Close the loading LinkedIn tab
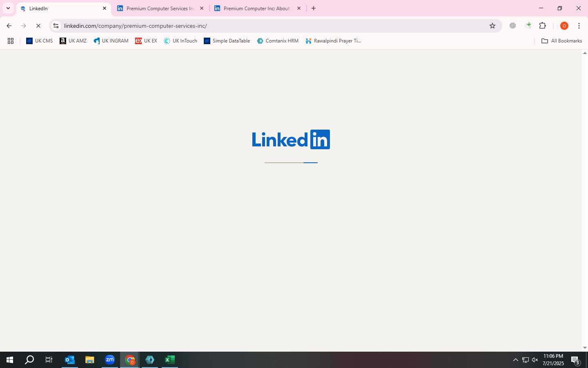This screenshot has width=588, height=368. click(x=105, y=8)
